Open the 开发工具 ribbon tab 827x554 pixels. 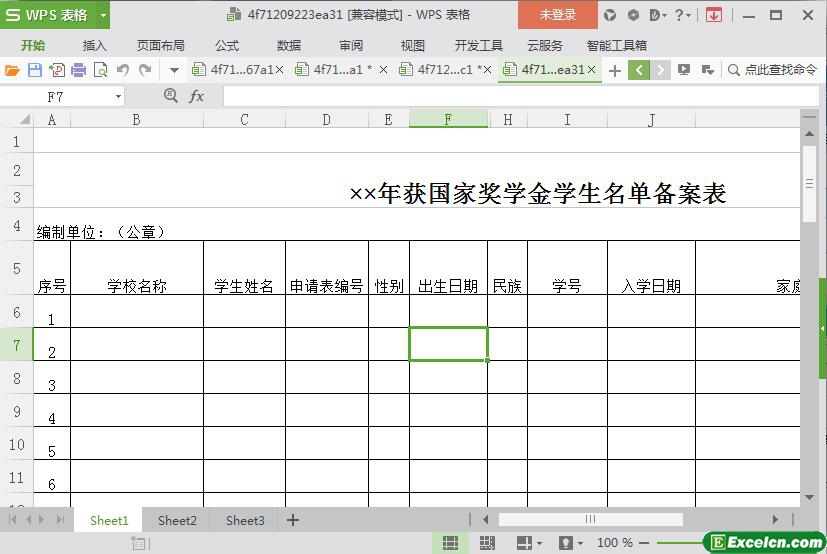coord(478,45)
